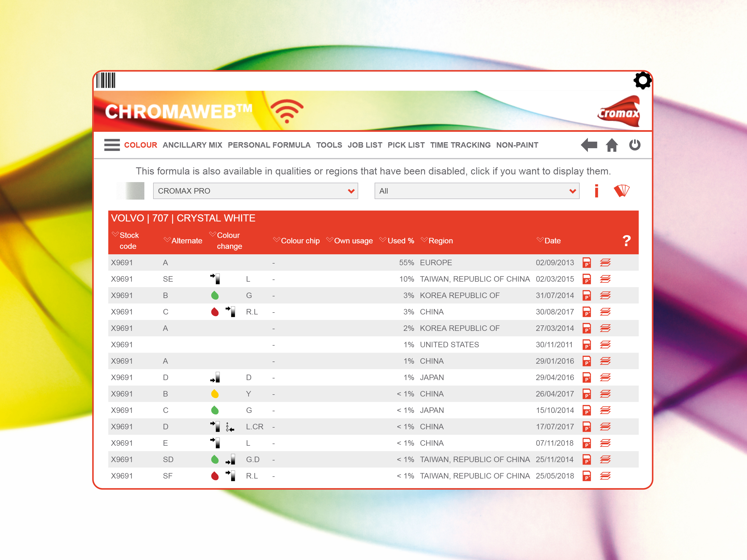747x560 pixels.
Task: Click the yellow drop icon in Y row
Action: [x=215, y=394]
